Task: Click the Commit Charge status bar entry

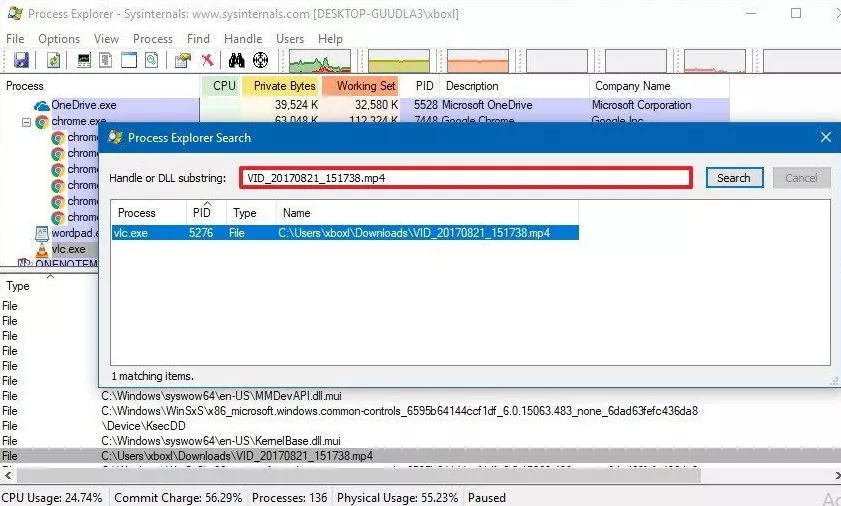Action: (x=178, y=497)
